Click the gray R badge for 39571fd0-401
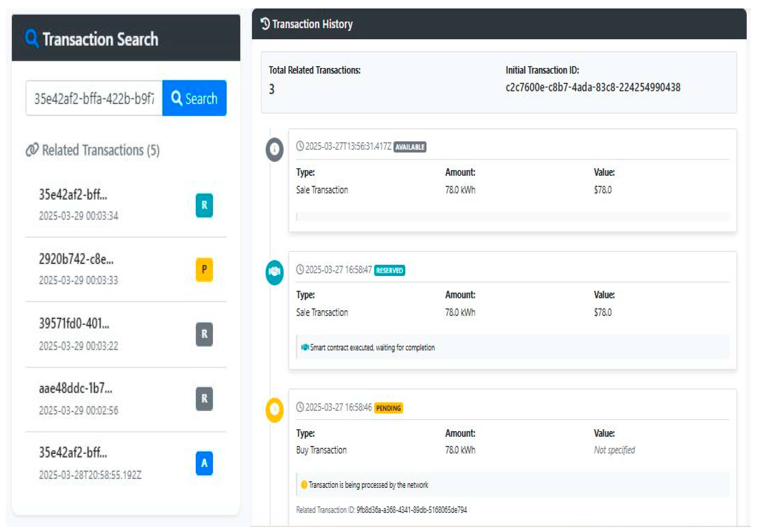 [x=204, y=334]
